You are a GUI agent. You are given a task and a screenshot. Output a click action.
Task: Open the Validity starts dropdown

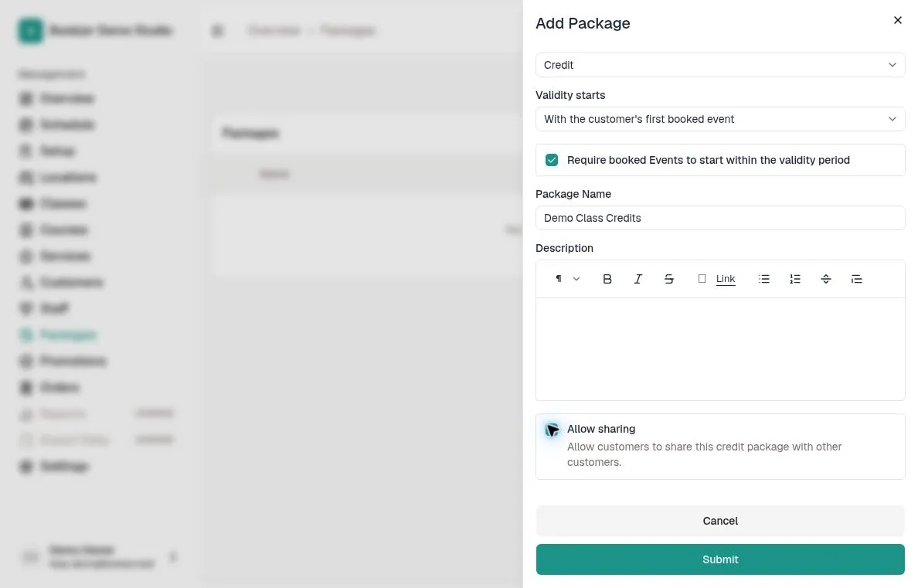click(x=720, y=119)
